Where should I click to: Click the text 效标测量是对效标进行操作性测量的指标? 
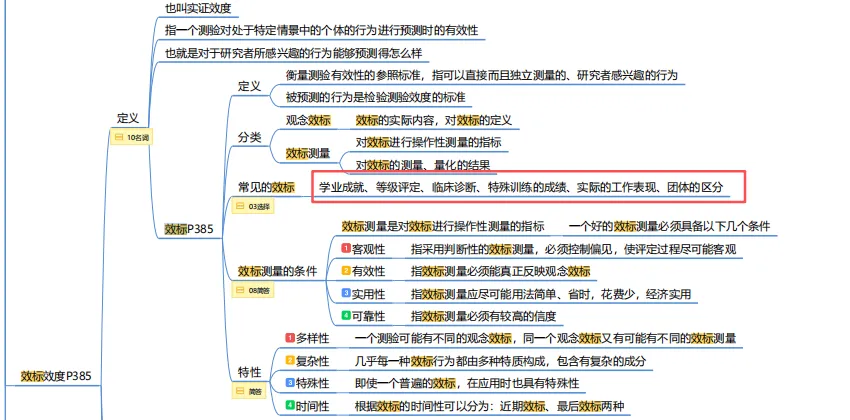(443, 227)
